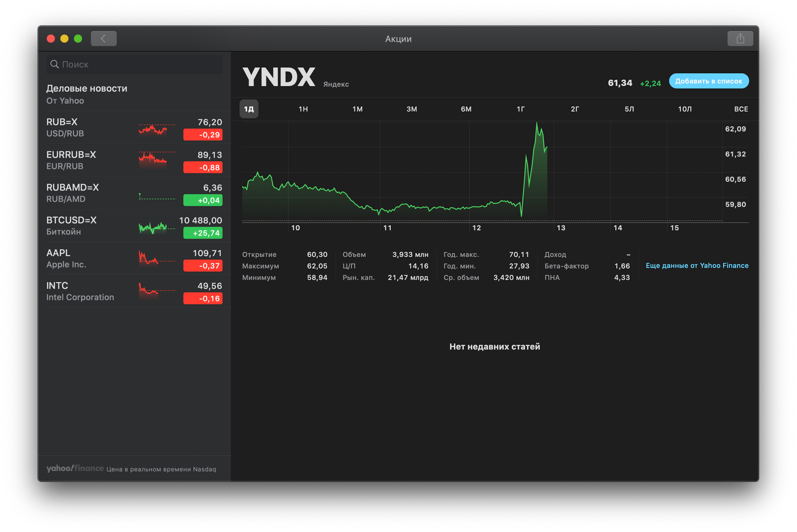Click the Рын. кап. value 21,47 млрд
Screen dimensions: 797x532
[408, 277]
